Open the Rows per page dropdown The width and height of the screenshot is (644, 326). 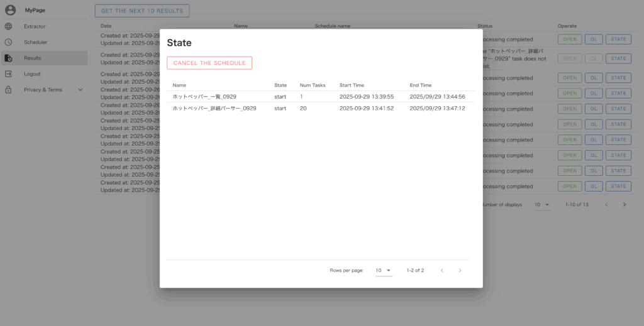point(384,271)
